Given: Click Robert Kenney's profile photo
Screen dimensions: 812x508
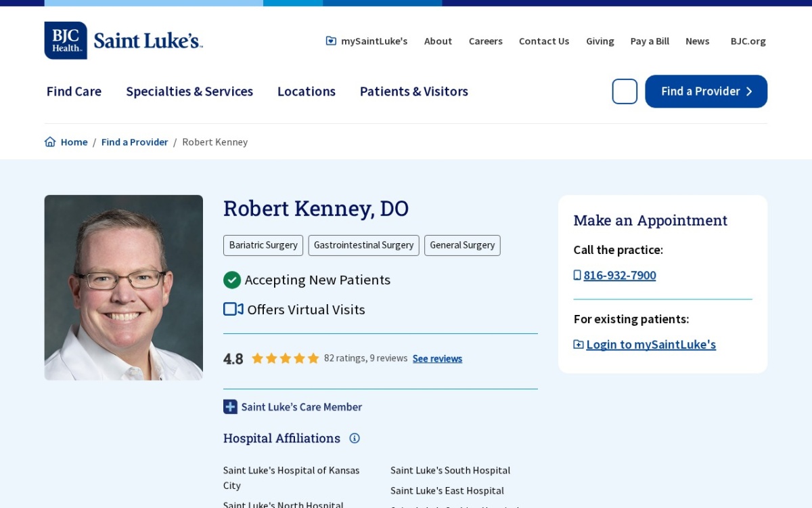Looking at the screenshot, I should 124,287.
